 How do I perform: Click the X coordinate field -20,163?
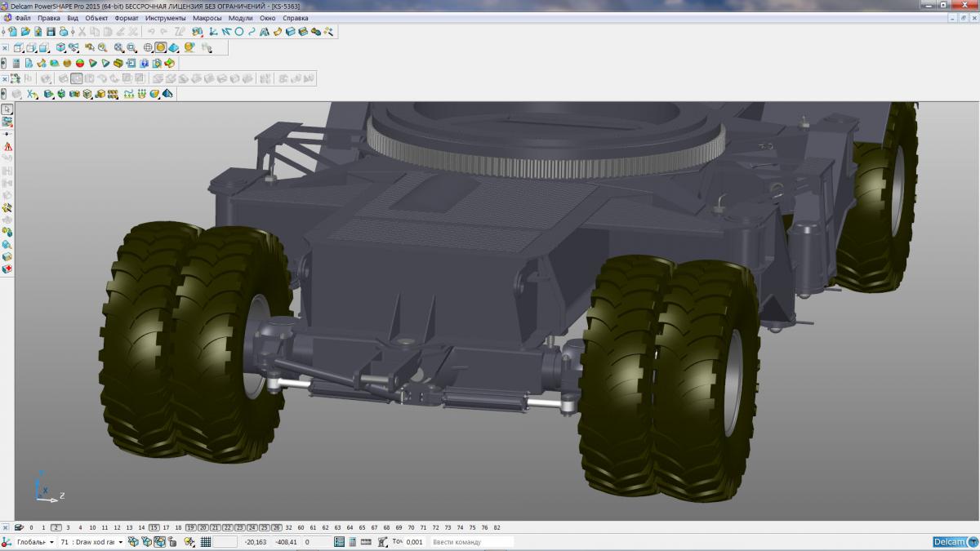(256, 541)
